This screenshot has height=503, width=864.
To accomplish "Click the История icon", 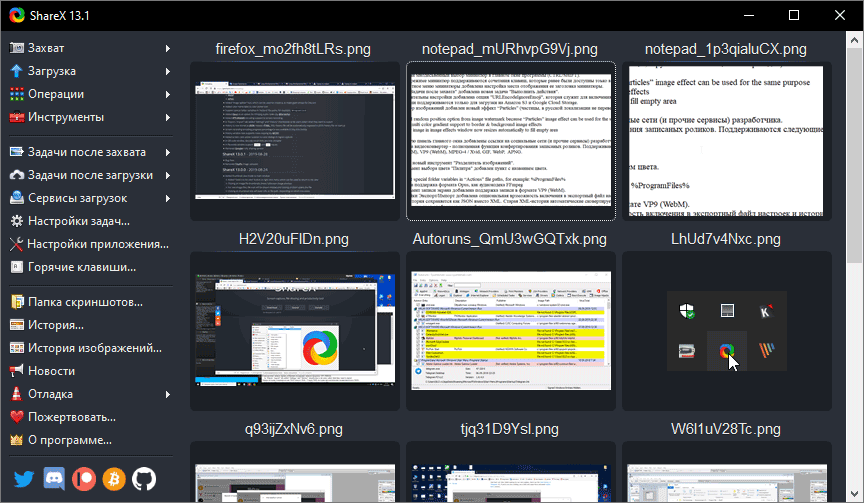I will point(17,325).
